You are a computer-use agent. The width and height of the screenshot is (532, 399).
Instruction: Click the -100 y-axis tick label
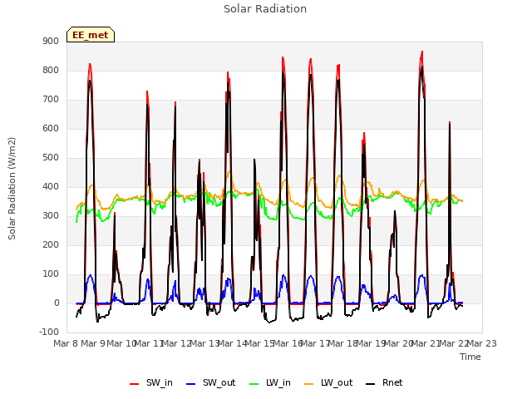pyautogui.click(x=49, y=332)
